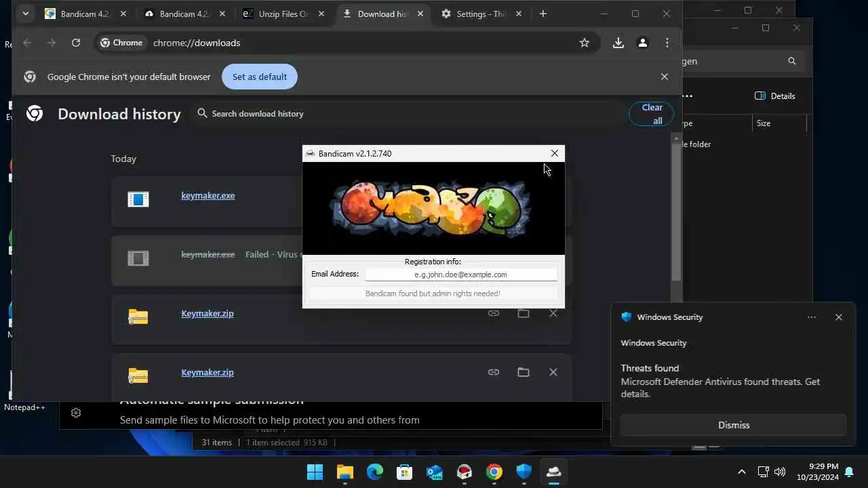The height and width of the screenshot is (488, 868).
Task: Switch to the Settings tab
Action: coord(481,14)
